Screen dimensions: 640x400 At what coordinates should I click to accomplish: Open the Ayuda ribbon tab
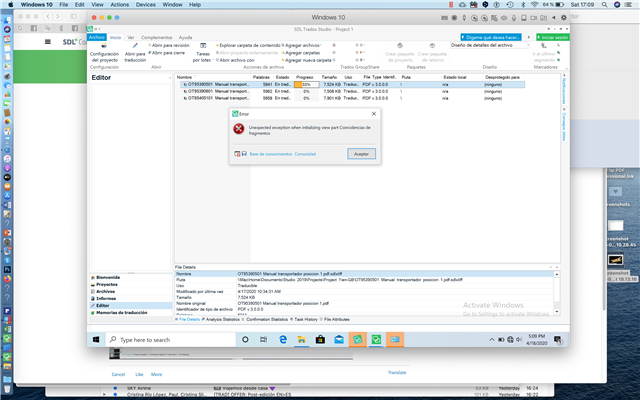(x=185, y=37)
